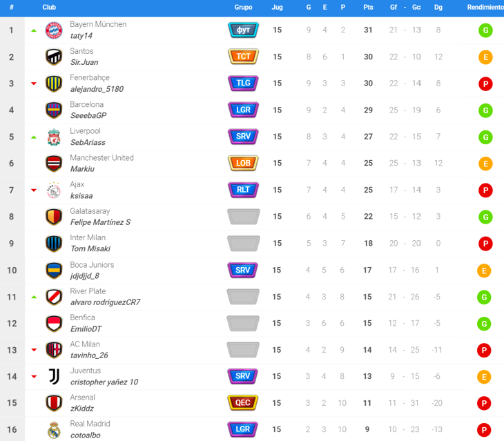Click the Bayern München club crest
This screenshot has width=504, height=441.
54,30
